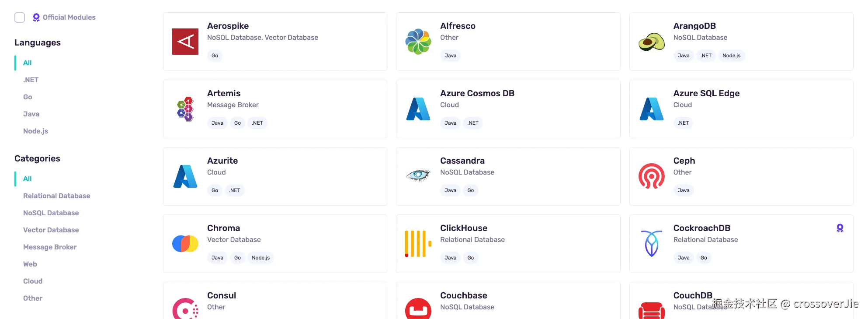The width and height of the screenshot is (868, 319).
Task: Click the official badge on CockroachDB card
Action: 840,228
